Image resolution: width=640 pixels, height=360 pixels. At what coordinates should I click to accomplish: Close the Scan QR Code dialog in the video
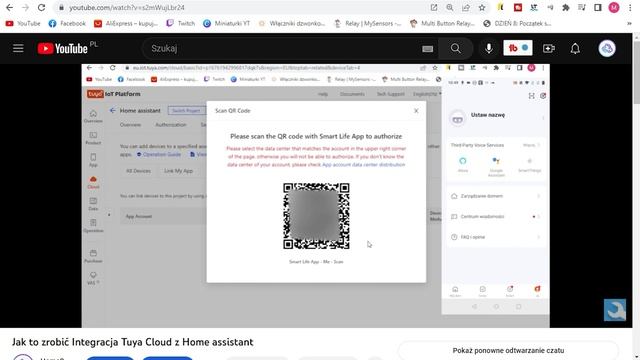click(416, 111)
